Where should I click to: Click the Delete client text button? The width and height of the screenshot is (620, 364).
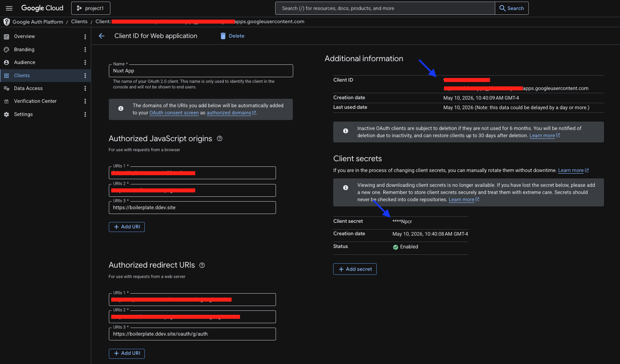236,36
